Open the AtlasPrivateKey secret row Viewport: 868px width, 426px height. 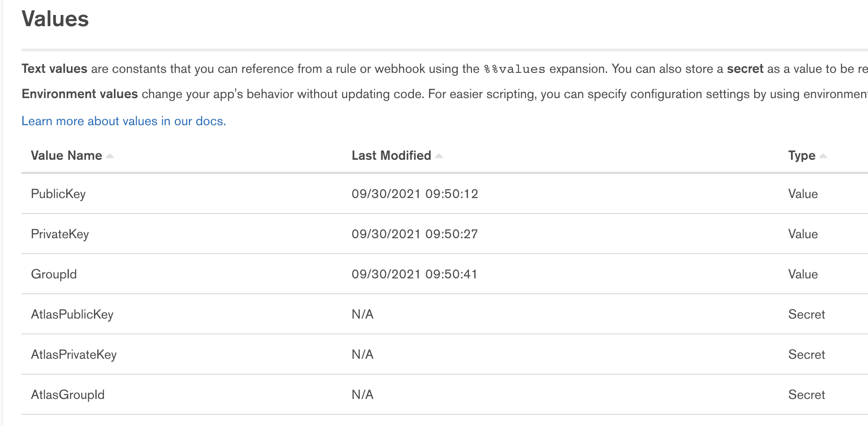coord(74,355)
